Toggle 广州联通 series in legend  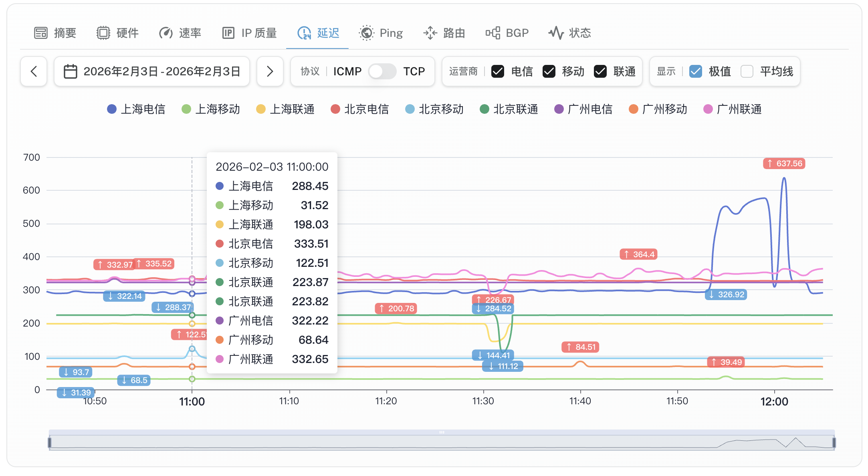(x=733, y=109)
